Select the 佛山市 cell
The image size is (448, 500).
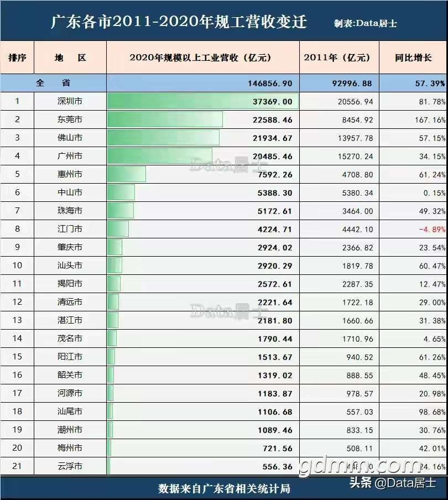click(70, 137)
